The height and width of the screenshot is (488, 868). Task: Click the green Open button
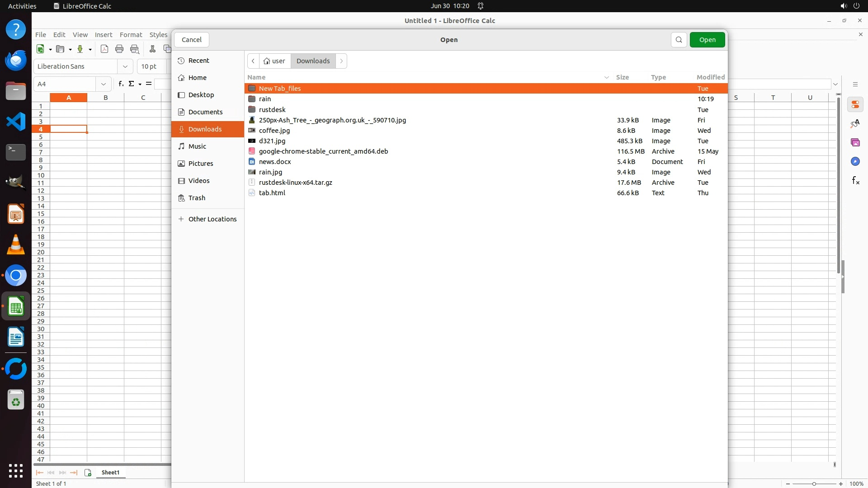pos(707,40)
